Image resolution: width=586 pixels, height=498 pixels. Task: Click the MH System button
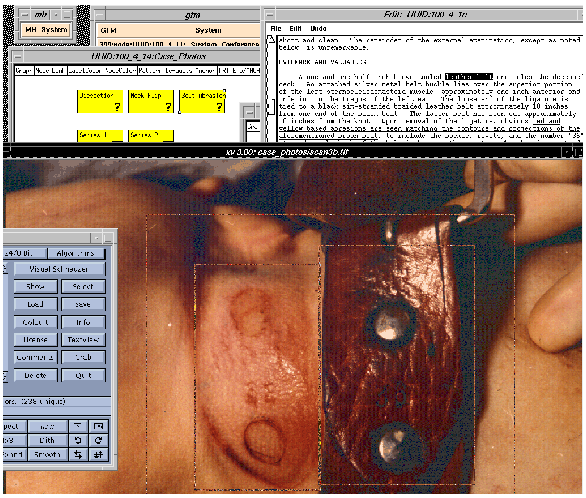[47, 30]
